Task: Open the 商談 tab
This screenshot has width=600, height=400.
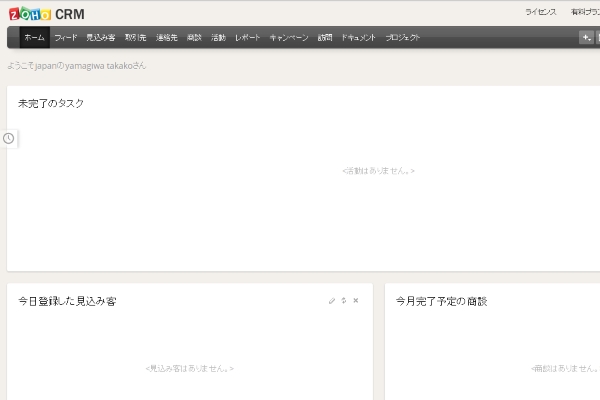Action: point(194,38)
